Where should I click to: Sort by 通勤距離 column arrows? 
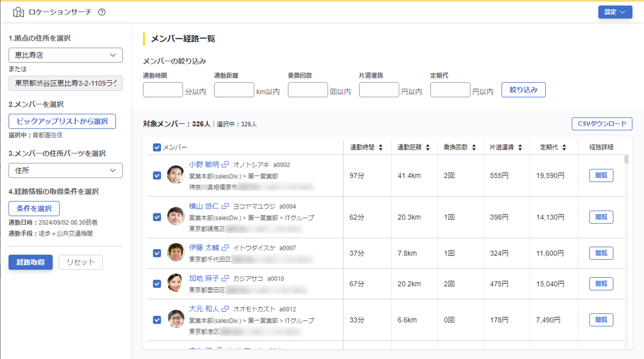[428, 147]
